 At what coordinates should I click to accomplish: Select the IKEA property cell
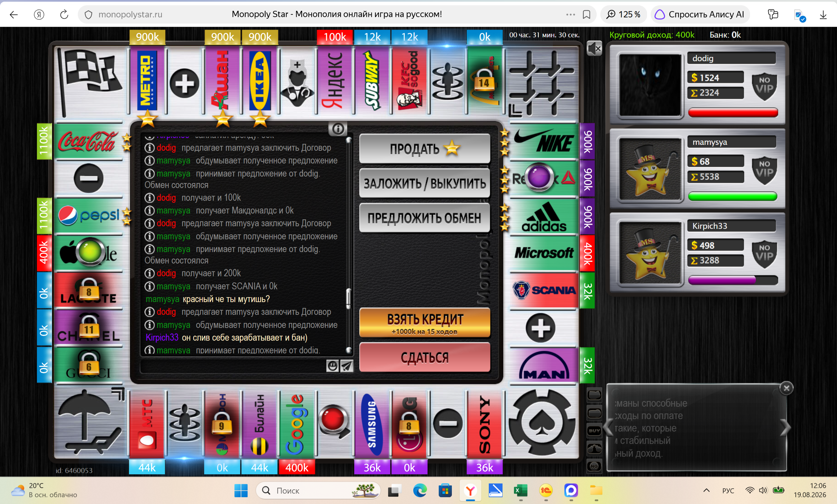click(260, 80)
